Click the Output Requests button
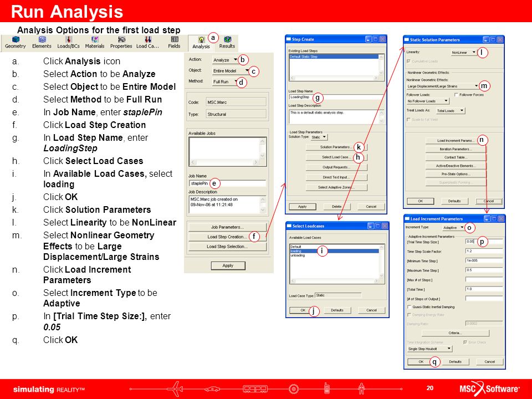Screen dimensions: 532x399 coord(336,167)
